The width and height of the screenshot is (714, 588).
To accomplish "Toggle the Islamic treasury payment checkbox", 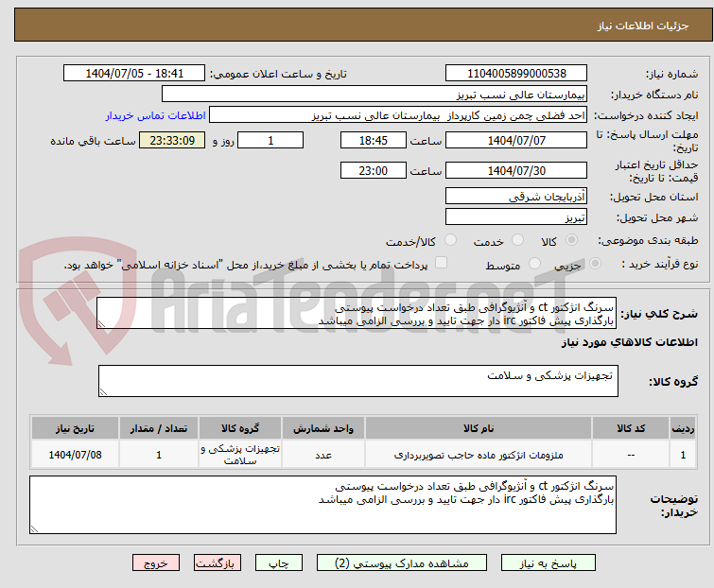I will tap(441, 263).
